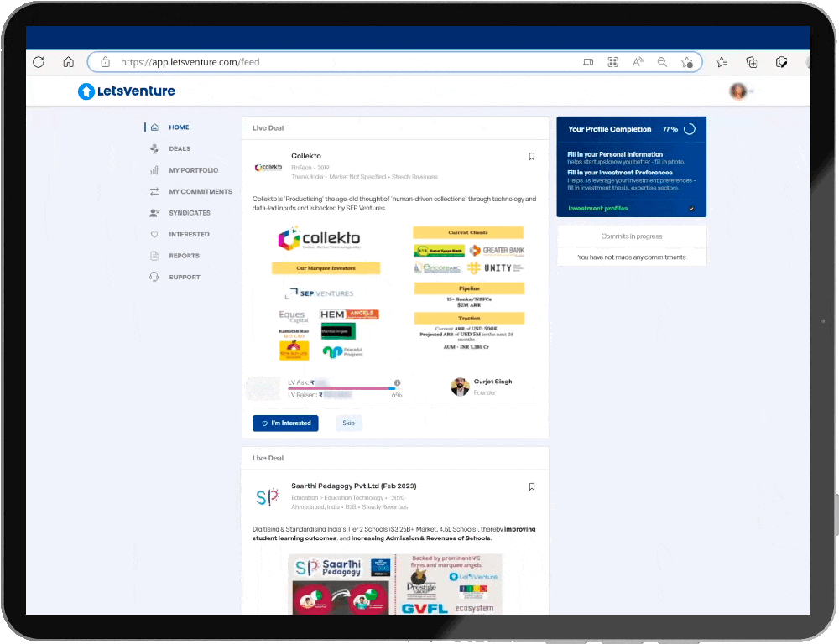Click the lock icon in address bar
The height and width of the screenshot is (644, 839).
click(x=106, y=62)
